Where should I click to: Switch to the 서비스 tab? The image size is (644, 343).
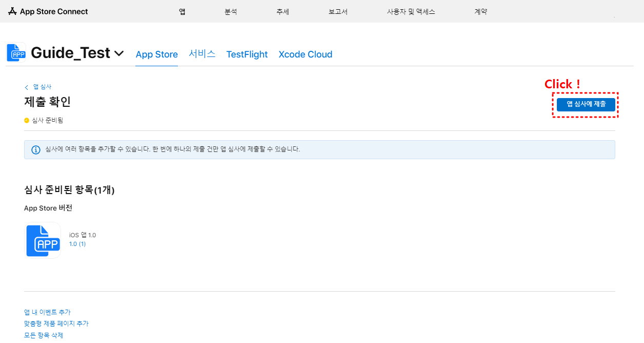(x=202, y=54)
